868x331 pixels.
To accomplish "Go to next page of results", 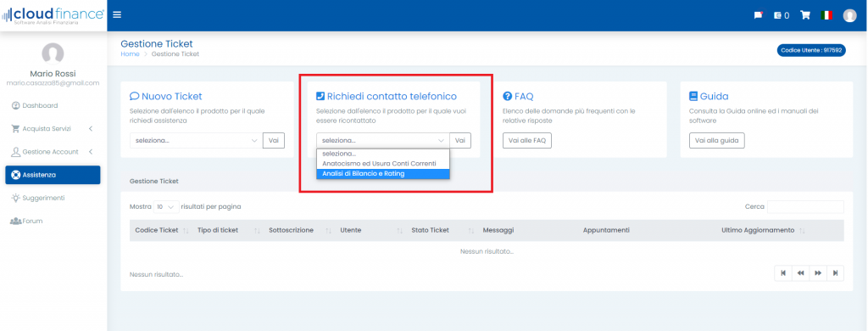I will coord(818,272).
